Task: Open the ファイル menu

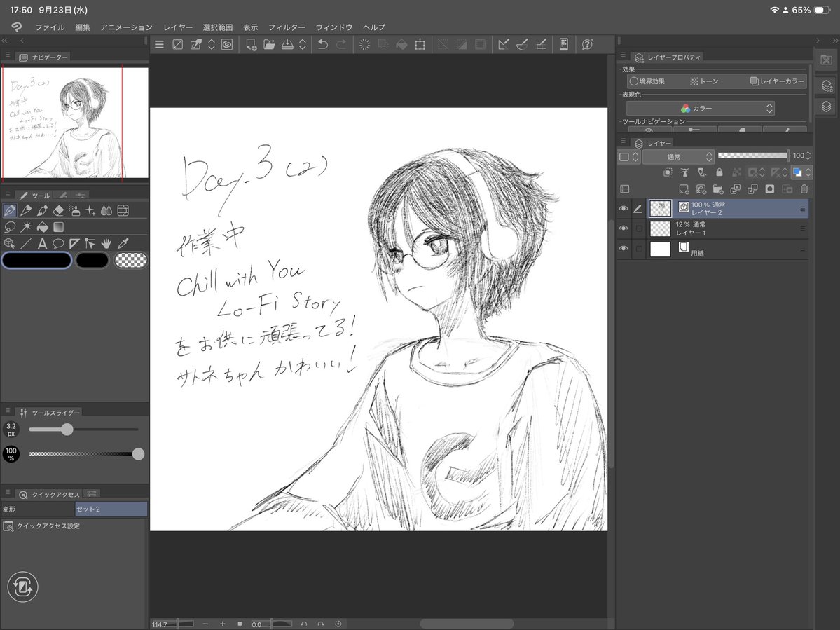Action: pos(50,27)
